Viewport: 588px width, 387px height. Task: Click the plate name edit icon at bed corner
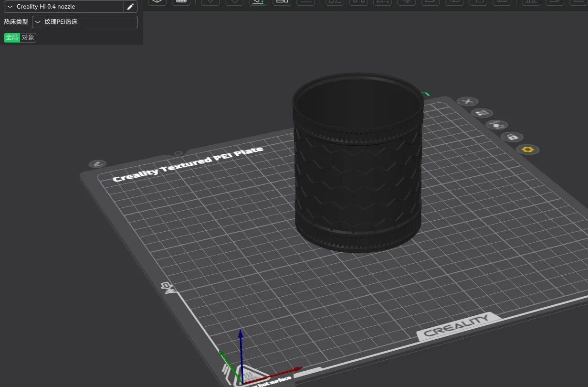[x=98, y=164]
